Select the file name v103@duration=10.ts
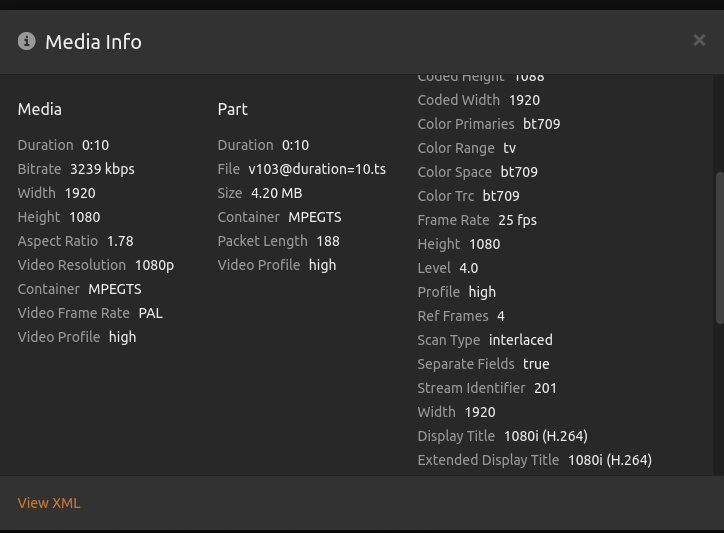 [x=317, y=169]
